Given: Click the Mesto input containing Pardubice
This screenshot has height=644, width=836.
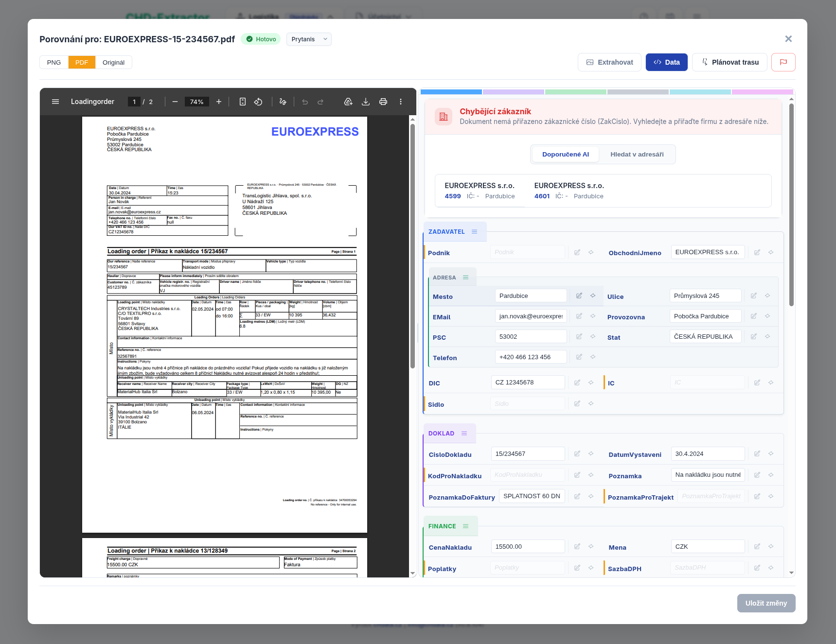Looking at the screenshot, I should [531, 296].
